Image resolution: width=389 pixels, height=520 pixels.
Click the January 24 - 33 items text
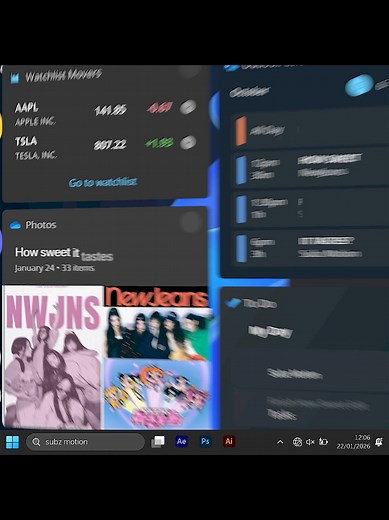click(55, 268)
